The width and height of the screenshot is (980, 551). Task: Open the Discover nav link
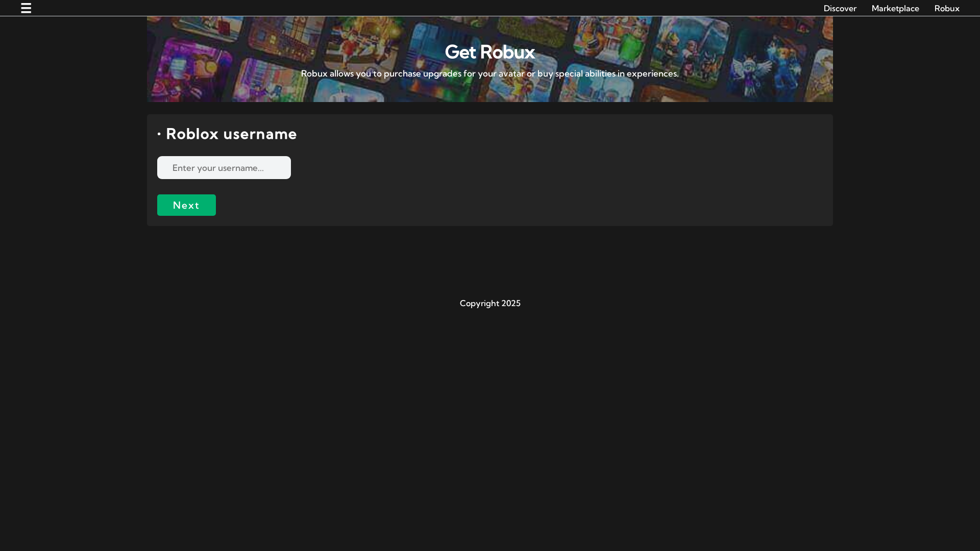pyautogui.click(x=840, y=8)
